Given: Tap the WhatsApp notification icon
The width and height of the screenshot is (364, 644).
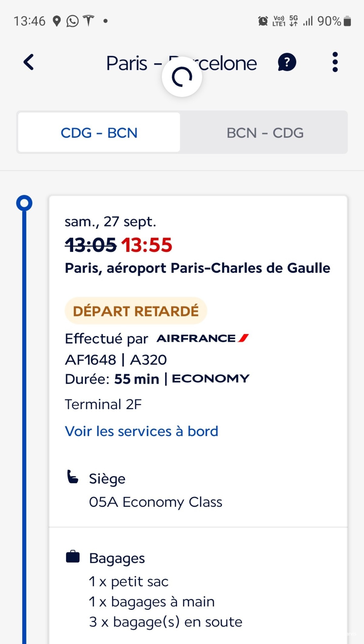Looking at the screenshot, I should click(72, 21).
